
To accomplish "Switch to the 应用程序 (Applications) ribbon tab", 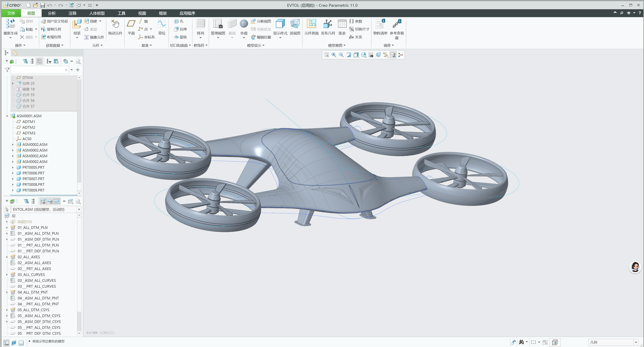I will 187,13.
